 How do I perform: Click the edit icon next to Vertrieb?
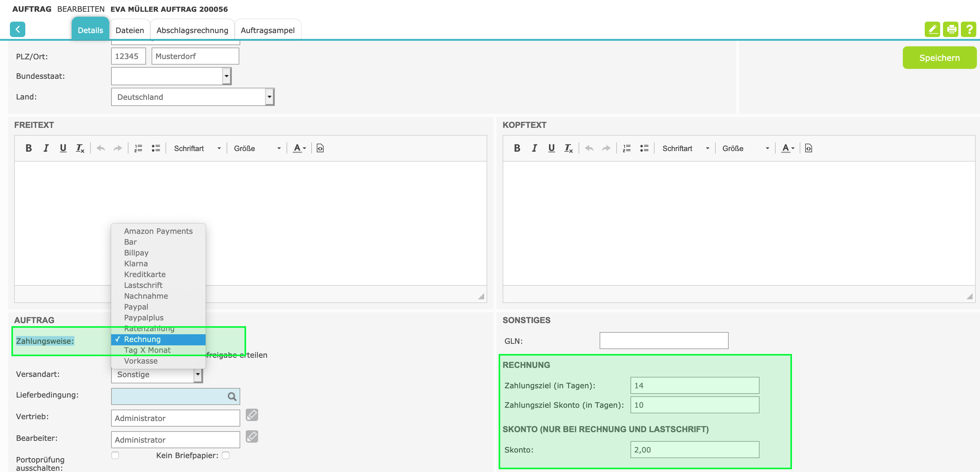click(x=252, y=415)
